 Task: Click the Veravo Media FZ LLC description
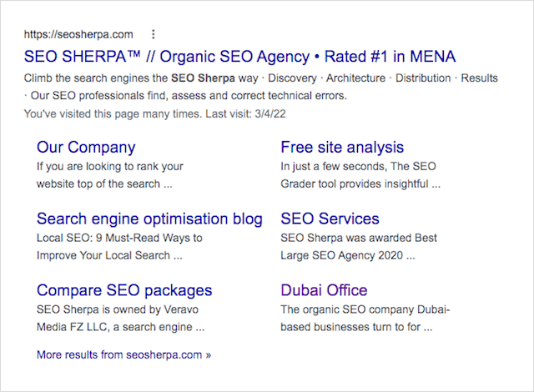click(x=121, y=317)
